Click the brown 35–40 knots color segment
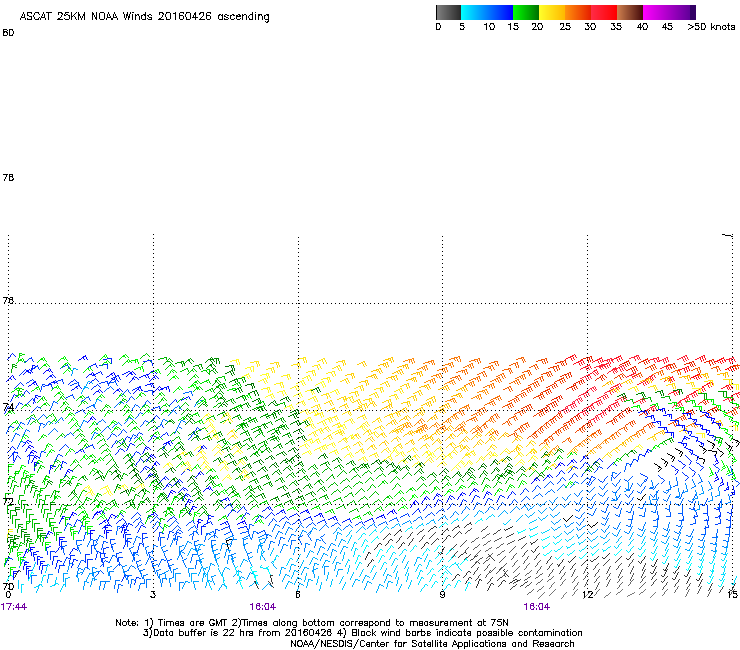 (630, 12)
